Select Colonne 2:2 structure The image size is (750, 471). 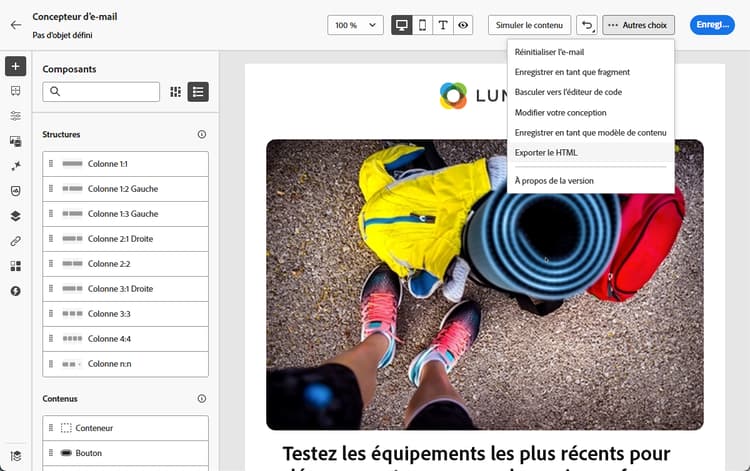click(125, 264)
